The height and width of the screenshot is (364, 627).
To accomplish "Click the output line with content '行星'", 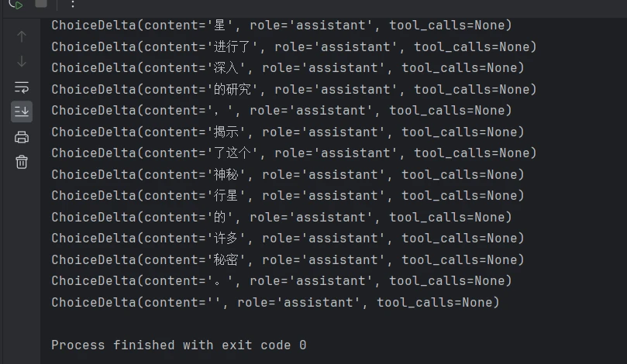I will click(288, 196).
